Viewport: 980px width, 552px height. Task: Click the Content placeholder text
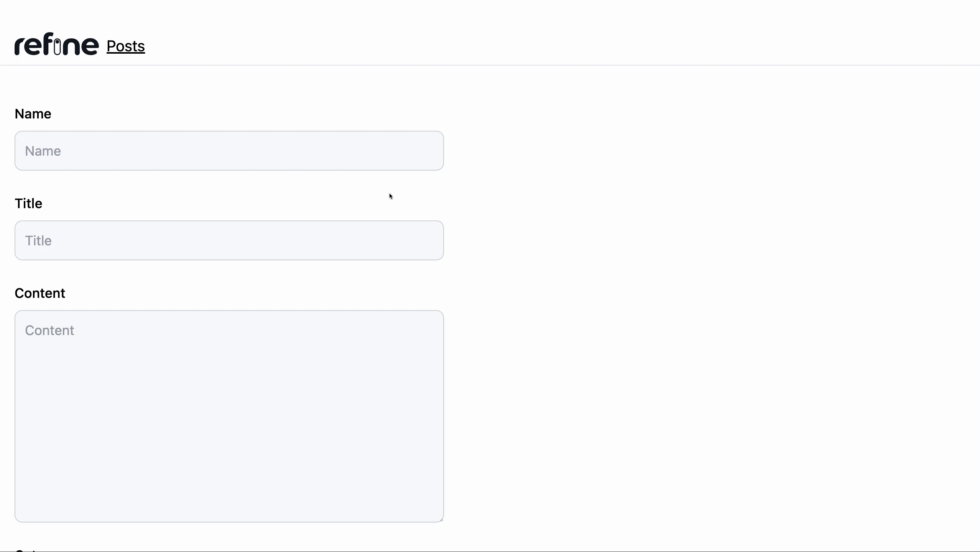coord(50,330)
